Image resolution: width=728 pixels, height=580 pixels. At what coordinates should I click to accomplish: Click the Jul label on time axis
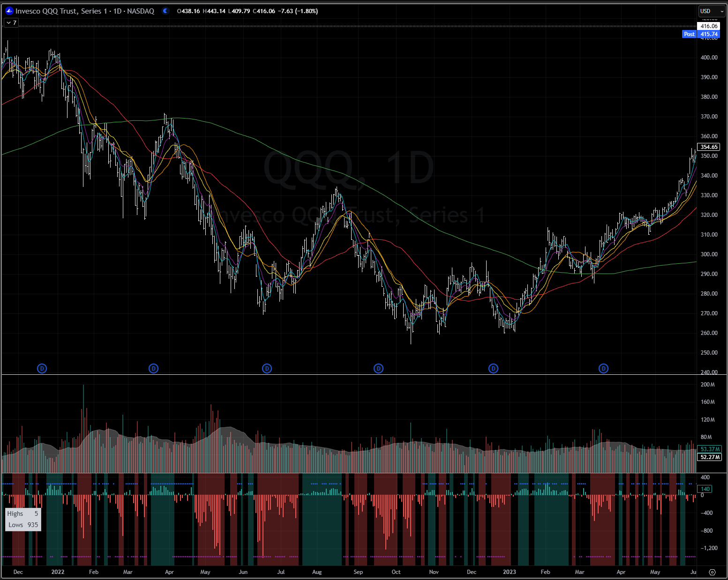[281, 572]
